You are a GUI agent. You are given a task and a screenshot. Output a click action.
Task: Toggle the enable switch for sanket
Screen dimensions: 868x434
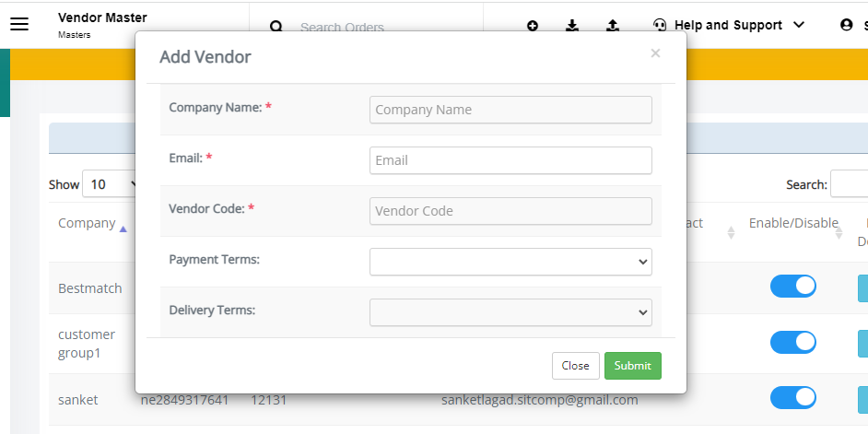coord(793,398)
